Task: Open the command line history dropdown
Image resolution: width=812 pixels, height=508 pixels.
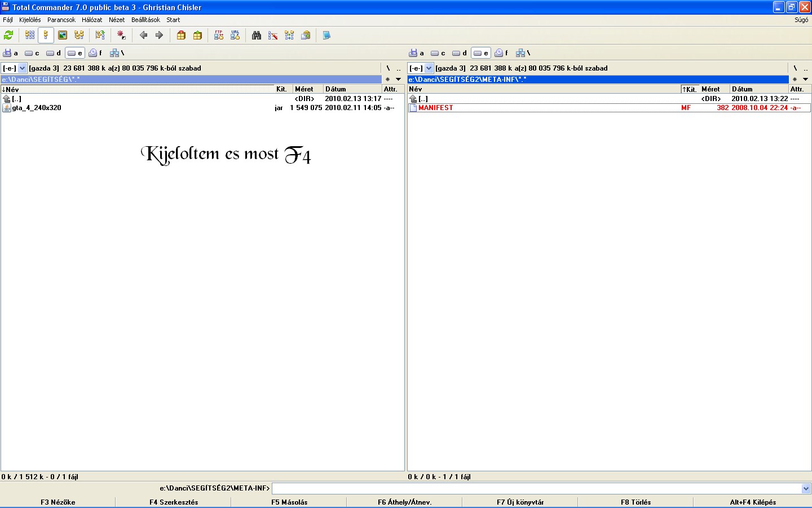Action: [806, 489]
